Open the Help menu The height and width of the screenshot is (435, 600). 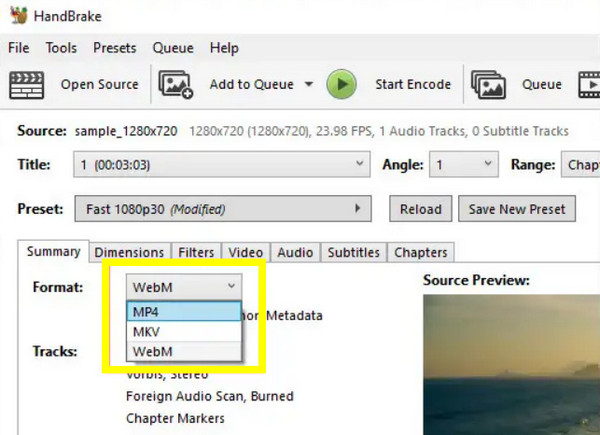pos(224,48)
